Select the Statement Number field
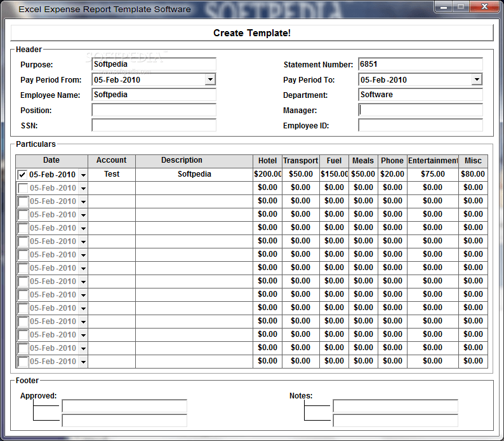 click(420, 64)
